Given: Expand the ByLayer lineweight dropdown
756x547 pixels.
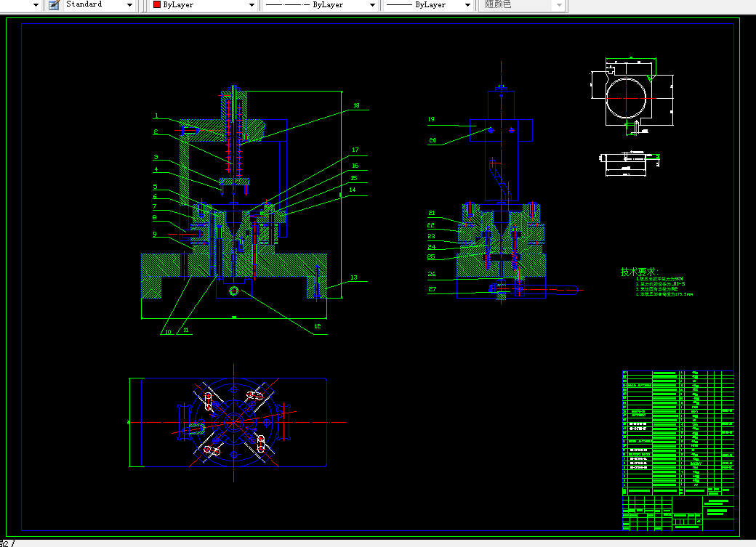Looking at the screenshot, I should pyautogui.click(x=469, y=5).
